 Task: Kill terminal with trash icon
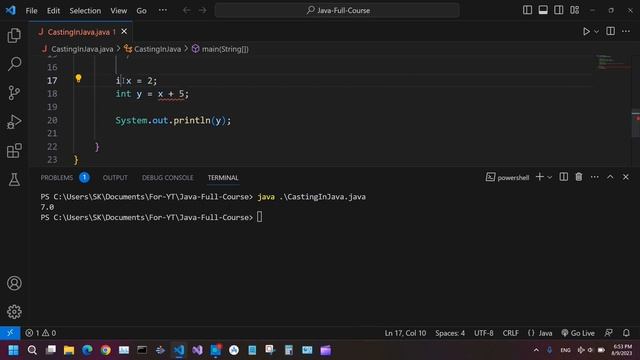click(579, 177)
